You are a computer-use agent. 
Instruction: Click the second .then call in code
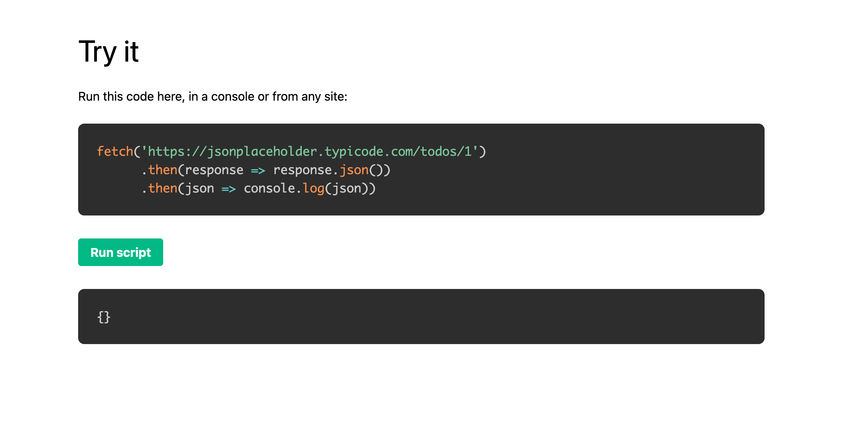click(x=159, y=188)
